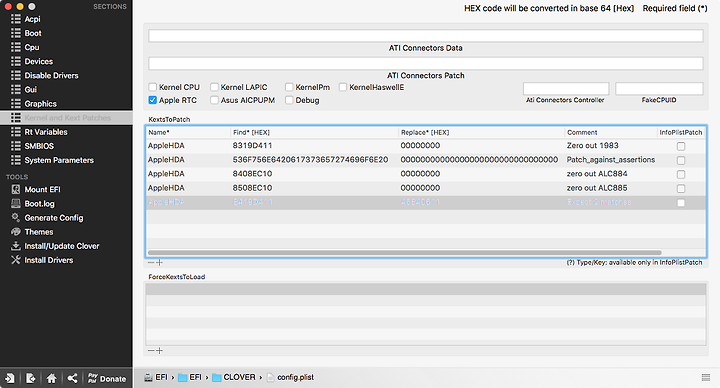Image resolution: width=720 pixels, height=388 pixels.
Task: Select the Gui section
Action: click(30, 90)
